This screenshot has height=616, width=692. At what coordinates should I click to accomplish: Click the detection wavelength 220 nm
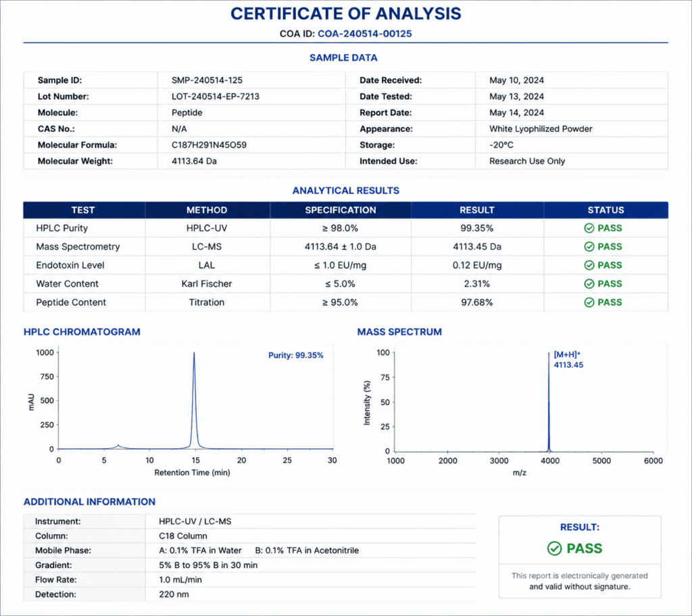click(x=174, y=594)
